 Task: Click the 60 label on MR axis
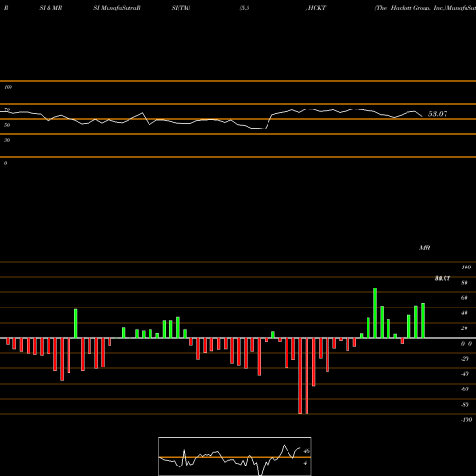click(465, 298)
